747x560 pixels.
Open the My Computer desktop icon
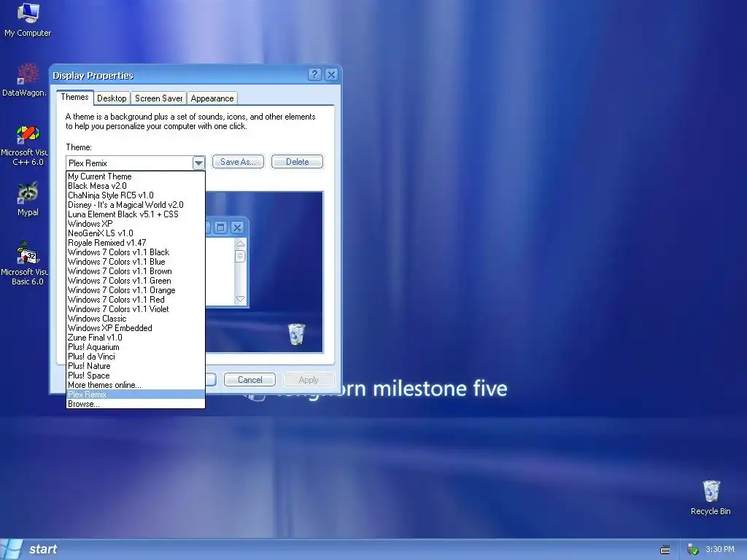pos(28,20)
